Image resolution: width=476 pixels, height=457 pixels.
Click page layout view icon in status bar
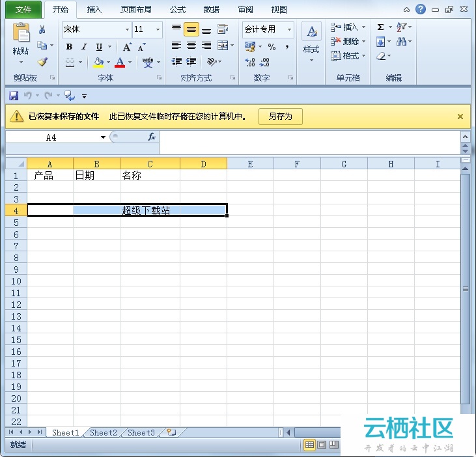tap(322, 445)
